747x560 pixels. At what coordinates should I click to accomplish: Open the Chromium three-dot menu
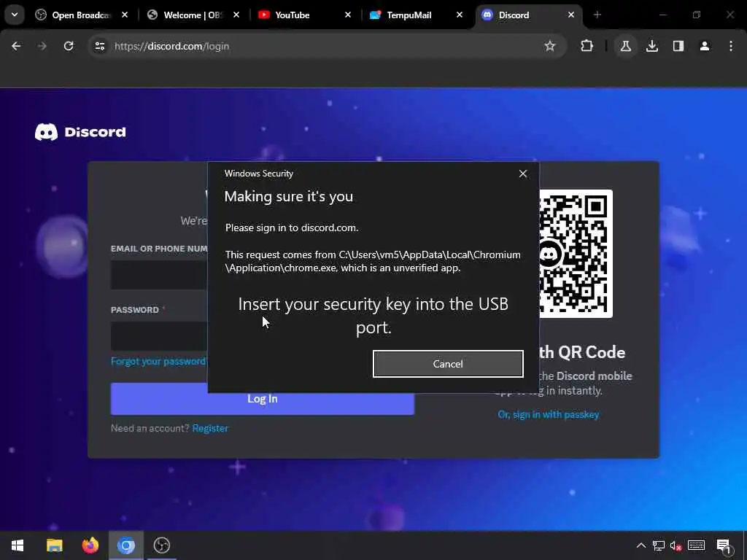[731, 46]
